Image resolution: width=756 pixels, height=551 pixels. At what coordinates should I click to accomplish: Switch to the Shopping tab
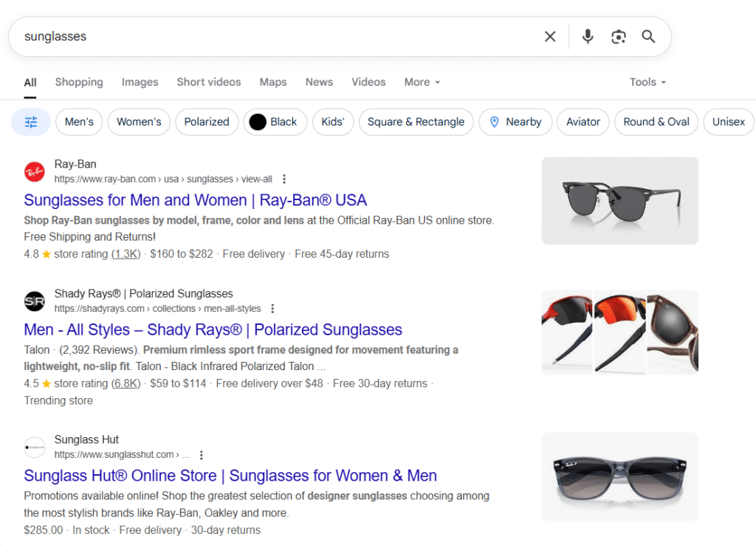coord(79,82)
